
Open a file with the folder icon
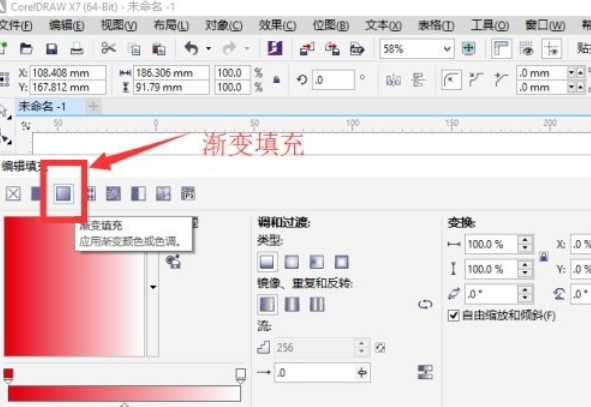click(x=26, y=49)
